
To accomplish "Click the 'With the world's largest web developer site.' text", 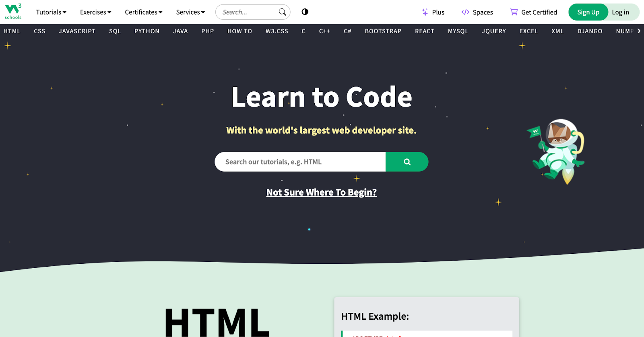I will click(321, 130).
